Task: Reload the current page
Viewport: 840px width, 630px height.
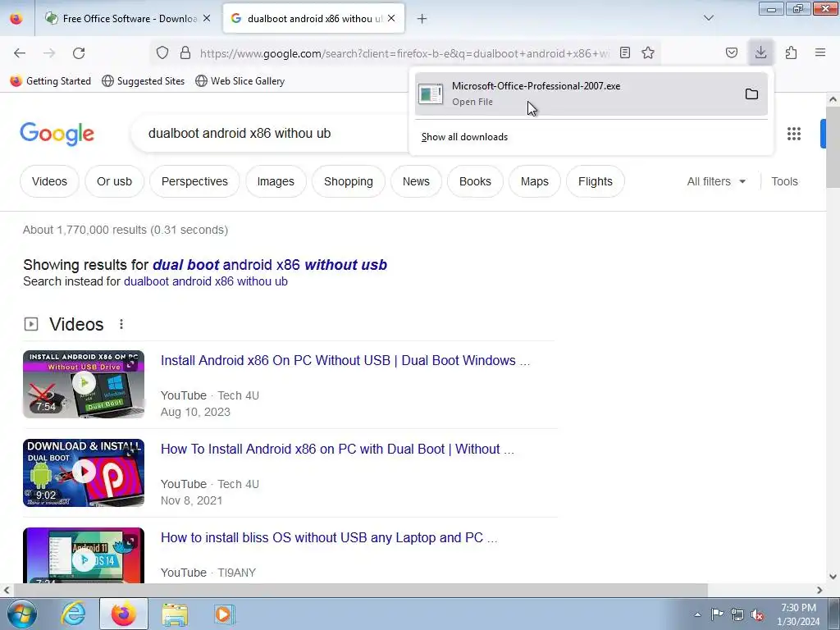Action: click(79, 53)
